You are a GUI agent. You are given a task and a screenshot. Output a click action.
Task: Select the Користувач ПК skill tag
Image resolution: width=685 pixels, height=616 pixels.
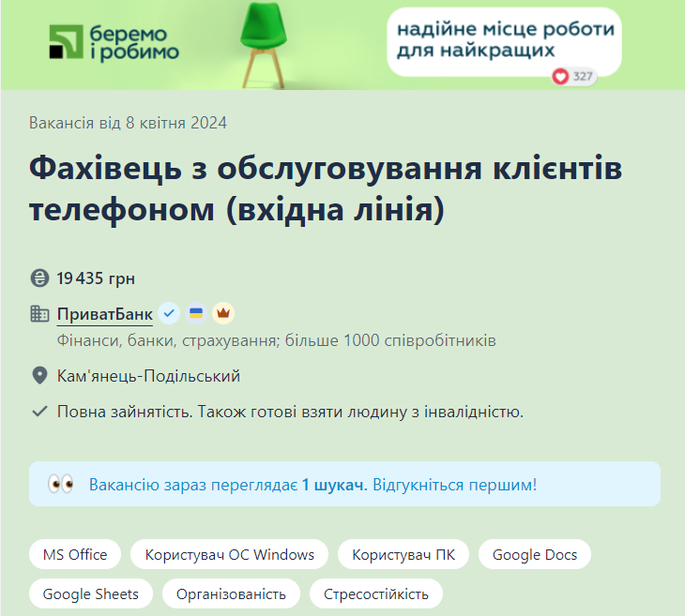coord(403,554)
